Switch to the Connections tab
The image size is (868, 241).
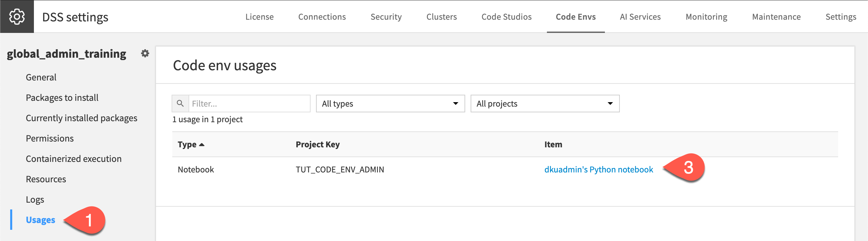click(322, 17)
